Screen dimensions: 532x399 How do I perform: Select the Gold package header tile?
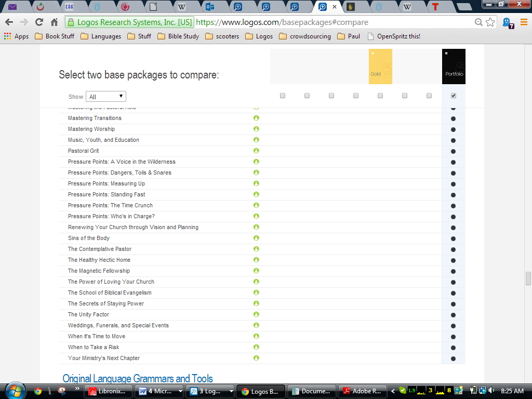click(380, 66)
